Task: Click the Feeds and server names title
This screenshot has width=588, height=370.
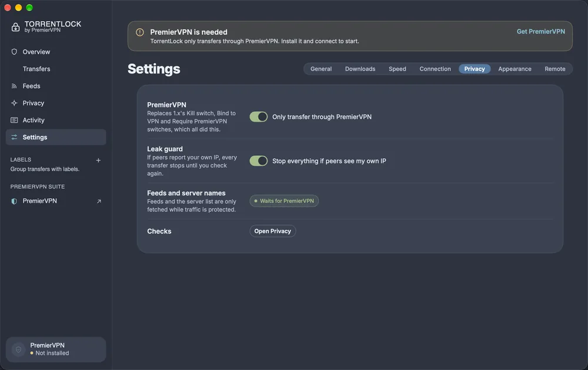Action: point(186,193)
